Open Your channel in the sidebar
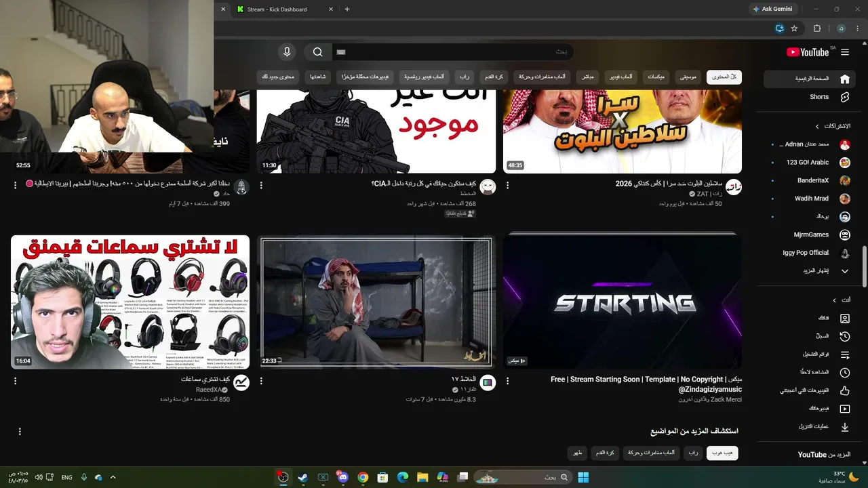The height and width of the screenshot is (488, 868). (x=808, y=318)
